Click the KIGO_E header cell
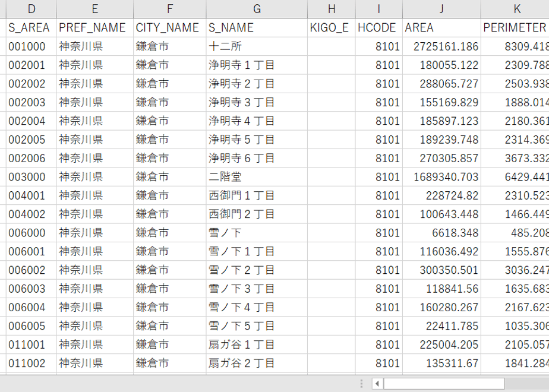549x392 pixels. point(332,28)
